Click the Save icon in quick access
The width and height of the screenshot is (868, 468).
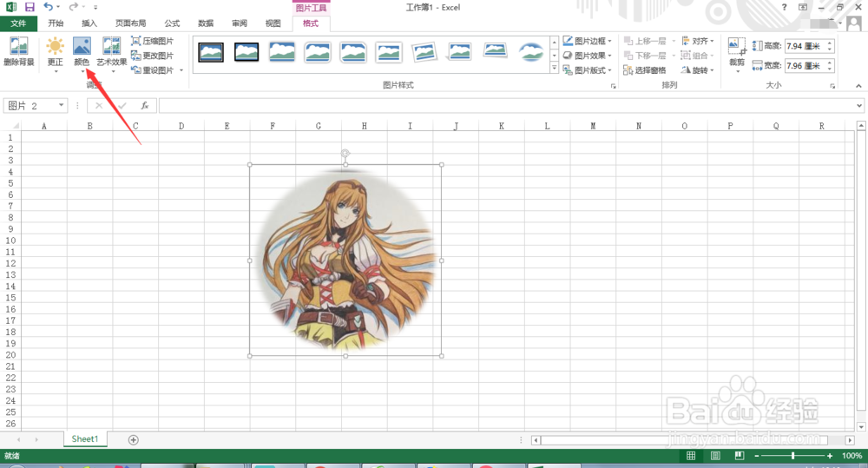30,7
